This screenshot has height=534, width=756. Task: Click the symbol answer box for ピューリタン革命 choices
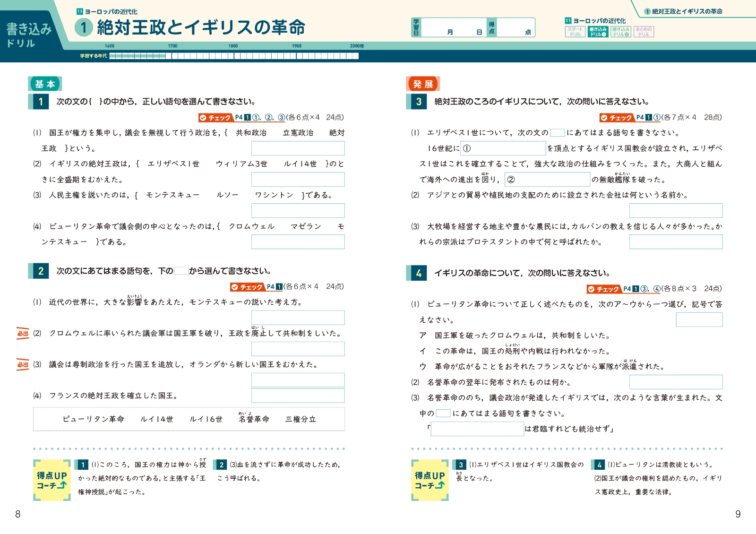pyautogui.click(x=699, y=320)
